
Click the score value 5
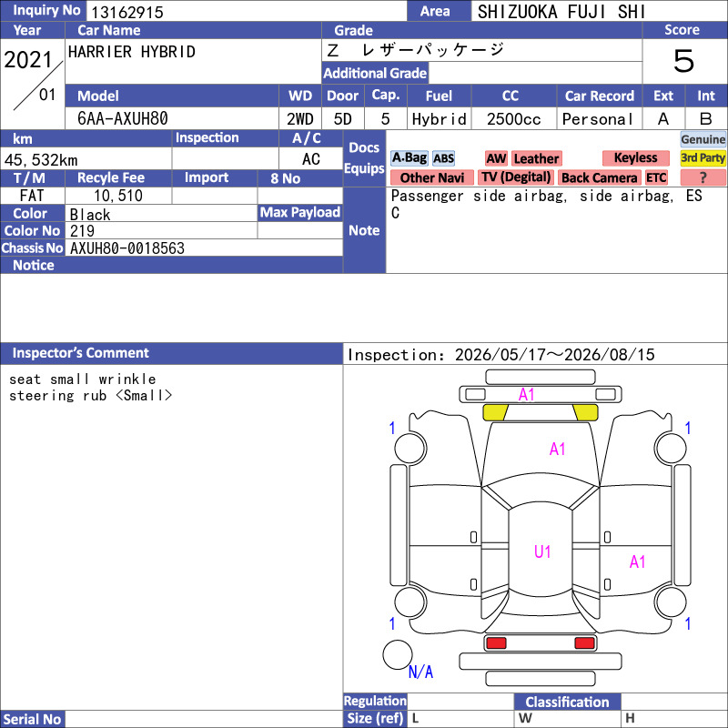point(683,61)
